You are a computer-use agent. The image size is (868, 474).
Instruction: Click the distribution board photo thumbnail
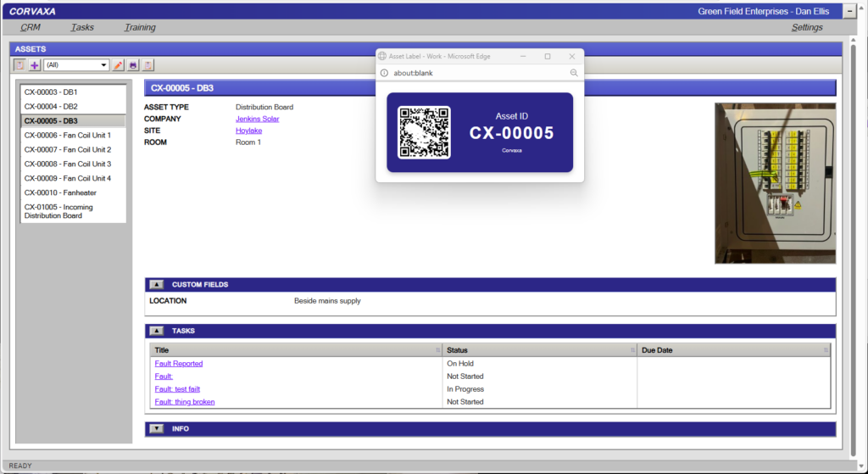tap(775, 183)
